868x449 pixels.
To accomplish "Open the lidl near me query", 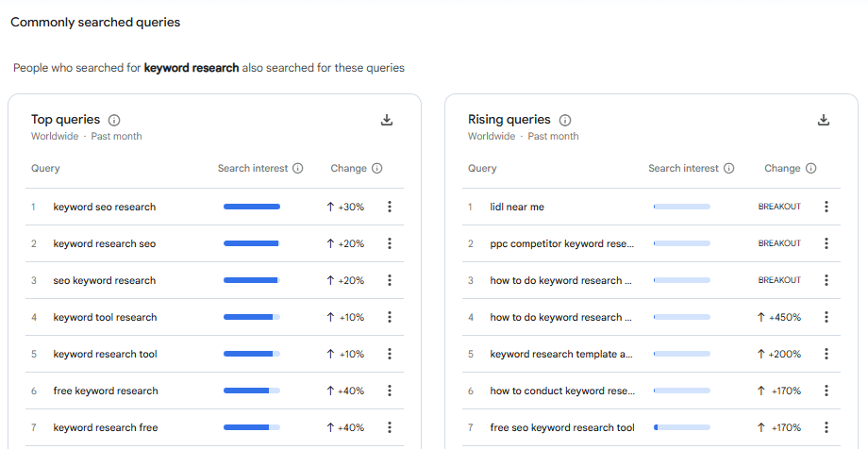I will coord(517,208).
